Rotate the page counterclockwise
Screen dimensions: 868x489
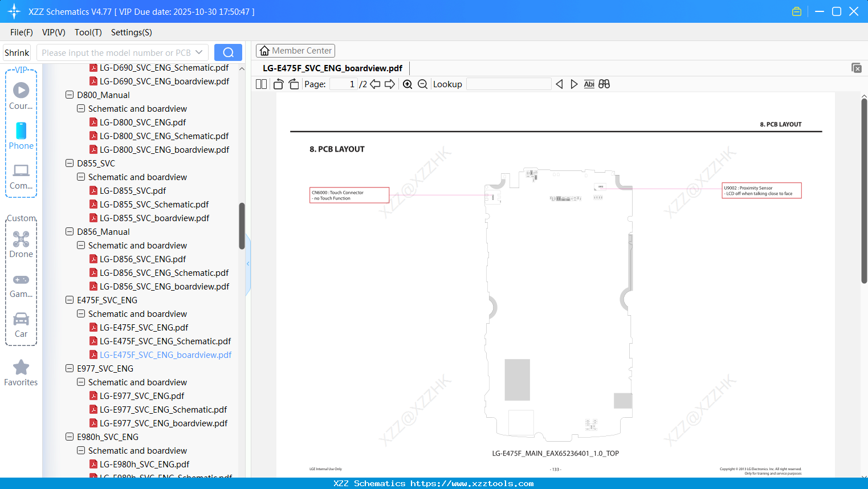[278, 84]
